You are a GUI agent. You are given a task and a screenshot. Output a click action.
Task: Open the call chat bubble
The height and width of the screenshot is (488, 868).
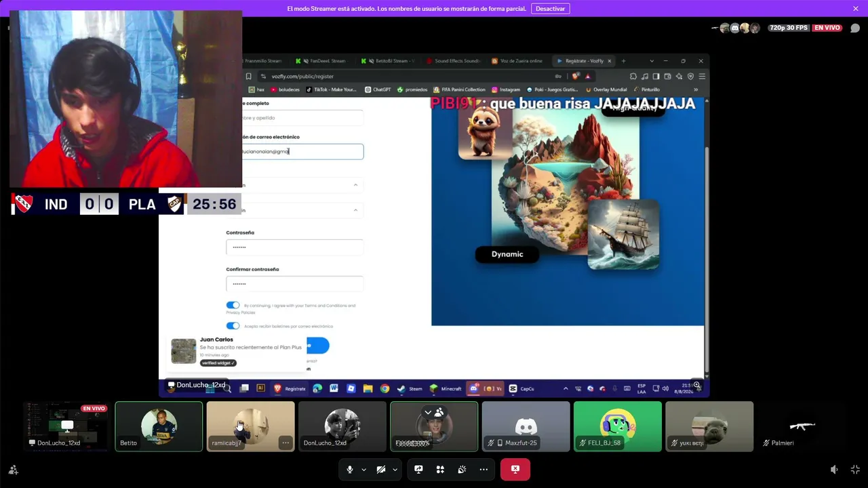855,28
